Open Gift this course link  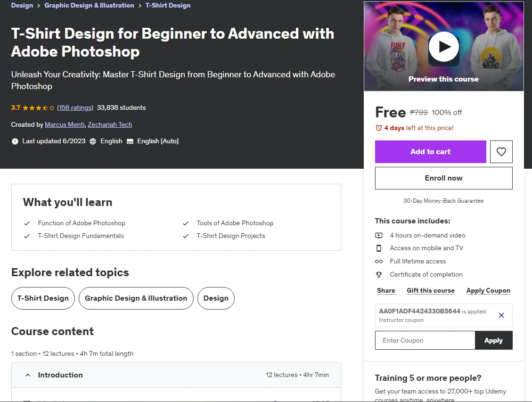[431, 291]
